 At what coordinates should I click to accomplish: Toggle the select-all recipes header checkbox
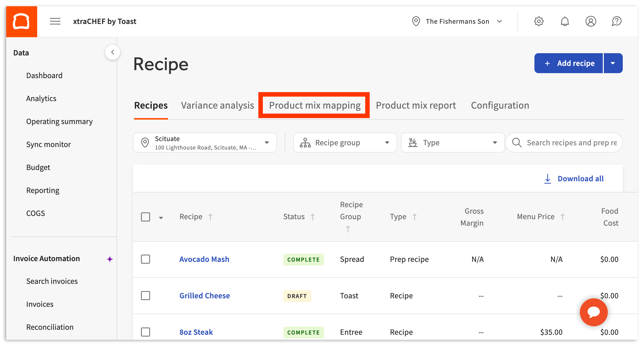[x=146, y=217]
